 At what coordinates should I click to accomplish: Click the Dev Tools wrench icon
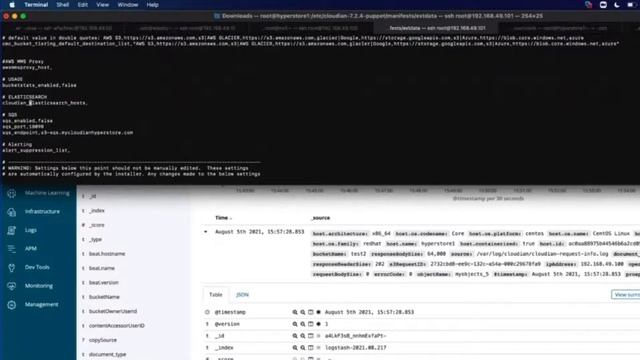[11, 268]
